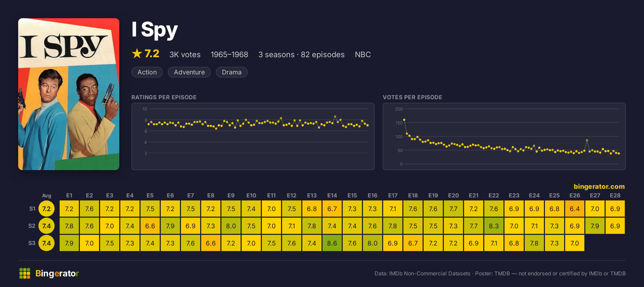Viewport: 644px width, 287px height.
Task: Click the S1 average 7.2 circle
Action: point(47,209)
